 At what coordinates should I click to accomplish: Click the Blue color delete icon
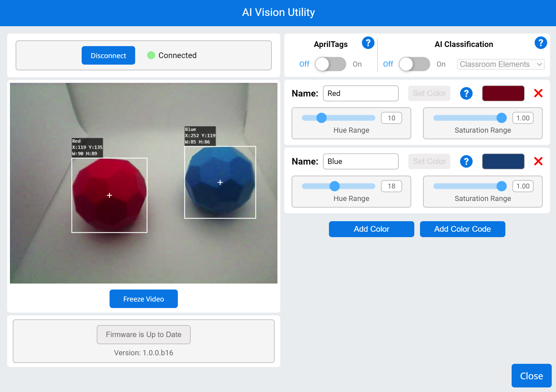[539, 161]
